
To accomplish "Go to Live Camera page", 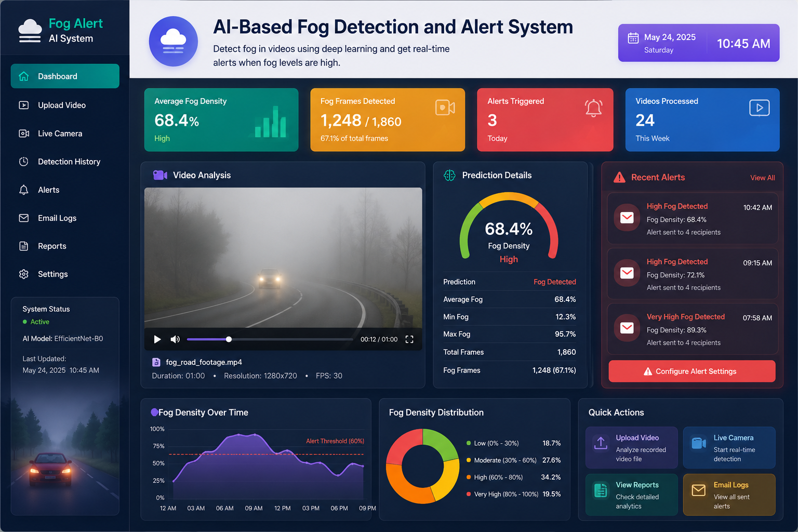I will click(65, 134).
